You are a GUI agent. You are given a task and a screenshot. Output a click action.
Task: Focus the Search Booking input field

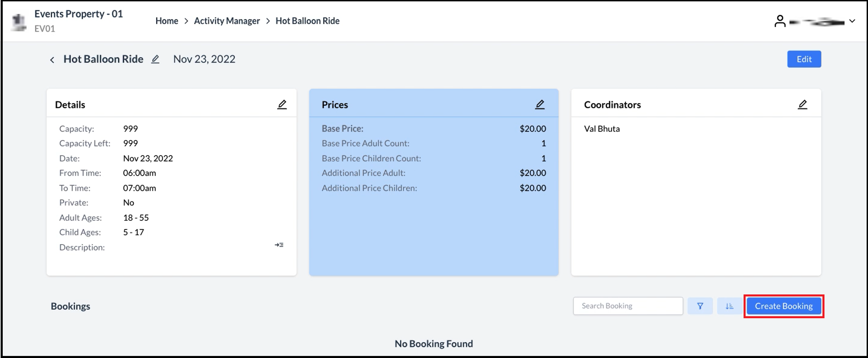click(x=628, y=306)
